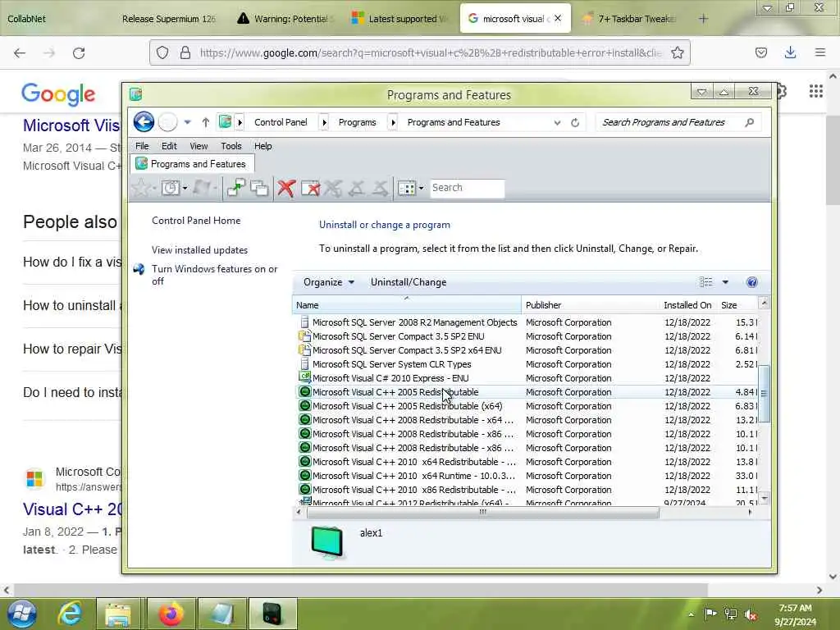
Task: Open the help icon in program list toolbar
Action: [x=752, y=282]
